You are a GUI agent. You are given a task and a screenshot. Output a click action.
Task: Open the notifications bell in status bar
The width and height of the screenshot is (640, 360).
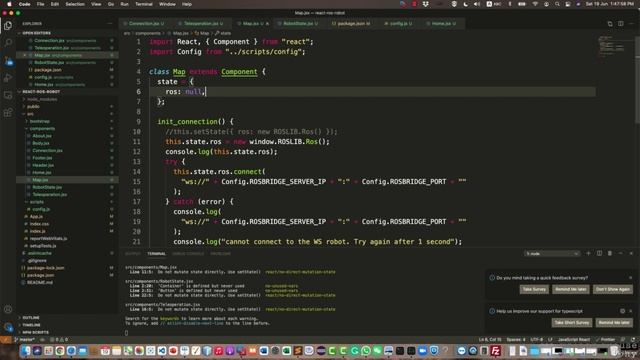[x=633, y=340]
